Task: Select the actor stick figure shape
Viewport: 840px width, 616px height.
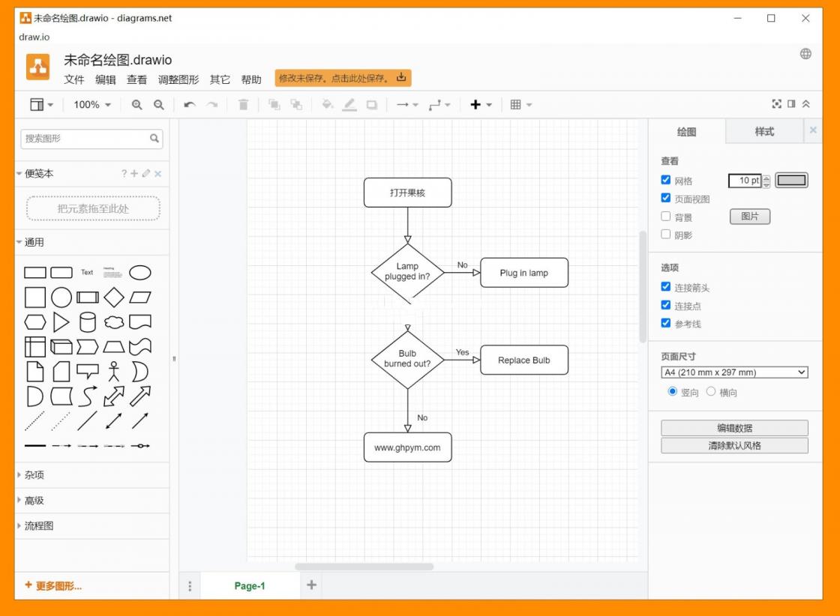Action: pos(113,371)
